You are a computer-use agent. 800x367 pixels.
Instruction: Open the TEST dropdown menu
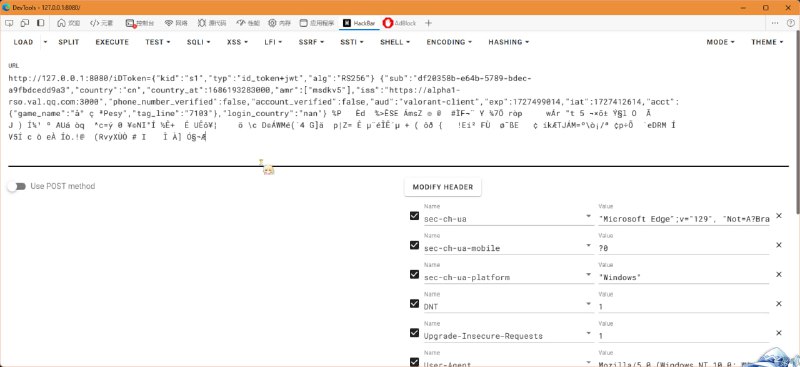tap(158, 42)
